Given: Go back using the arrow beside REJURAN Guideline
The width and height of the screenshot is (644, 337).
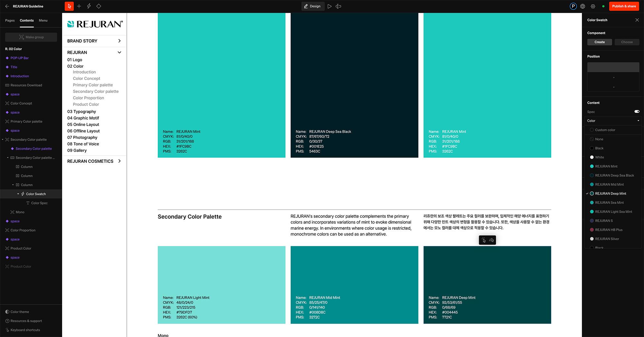Looking at the screenshot, I should (x=7, y=6).
